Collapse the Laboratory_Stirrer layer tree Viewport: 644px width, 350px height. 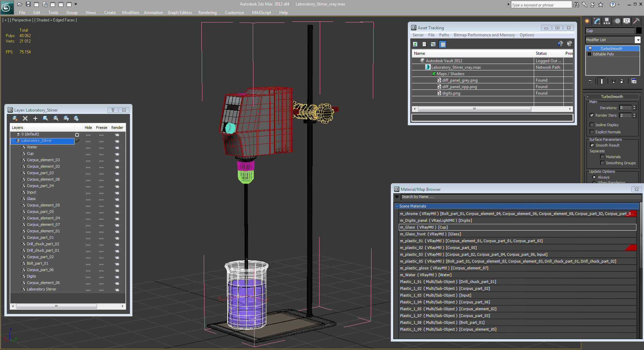[13, 141]
